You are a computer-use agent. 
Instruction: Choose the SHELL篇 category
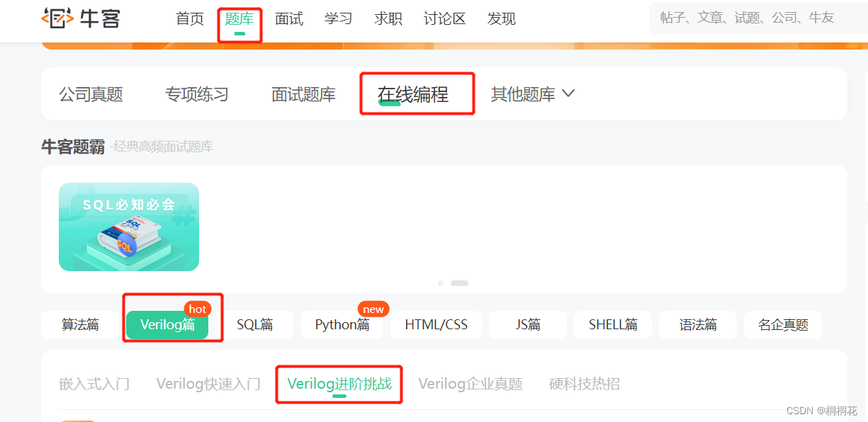tap(613, 325)
